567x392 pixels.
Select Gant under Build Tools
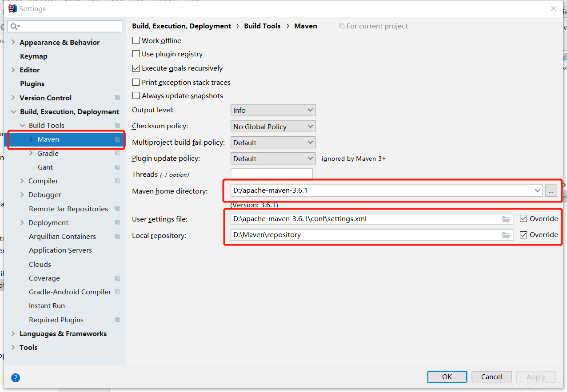[x=45, y=167]
